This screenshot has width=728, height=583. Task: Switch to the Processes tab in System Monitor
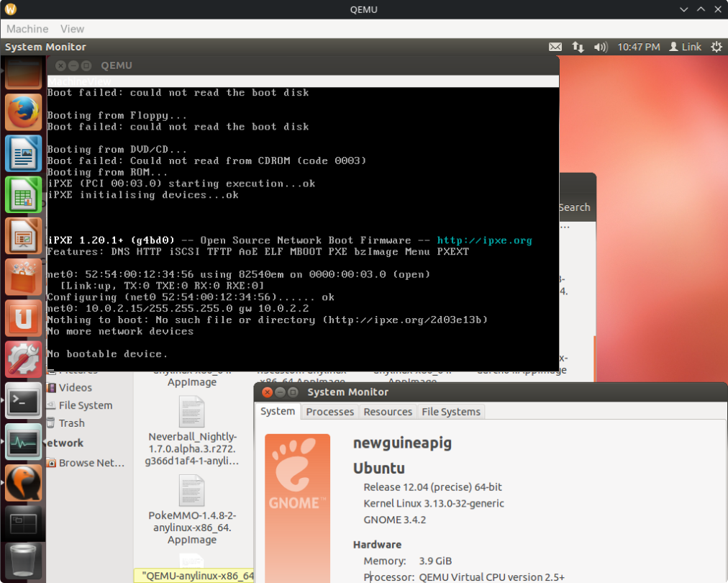point(330,412)
